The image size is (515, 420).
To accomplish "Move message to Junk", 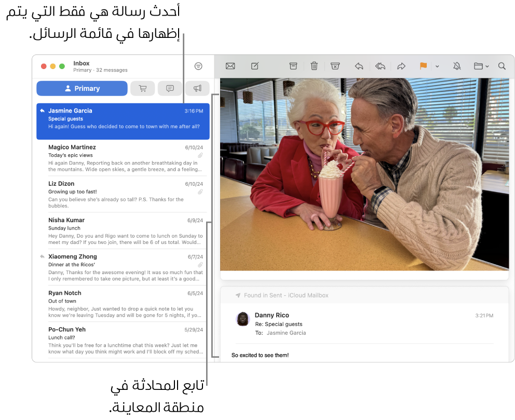I will (x=335, y=66).
